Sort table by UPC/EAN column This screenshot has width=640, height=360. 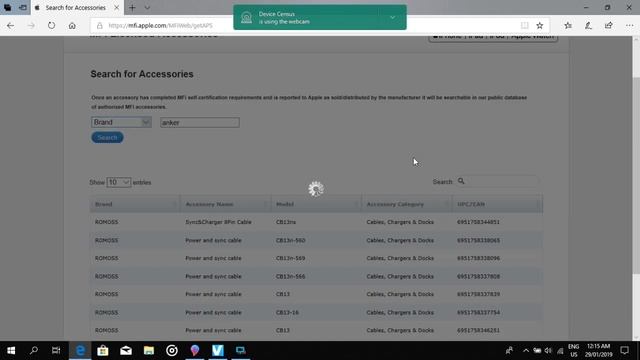498,204
